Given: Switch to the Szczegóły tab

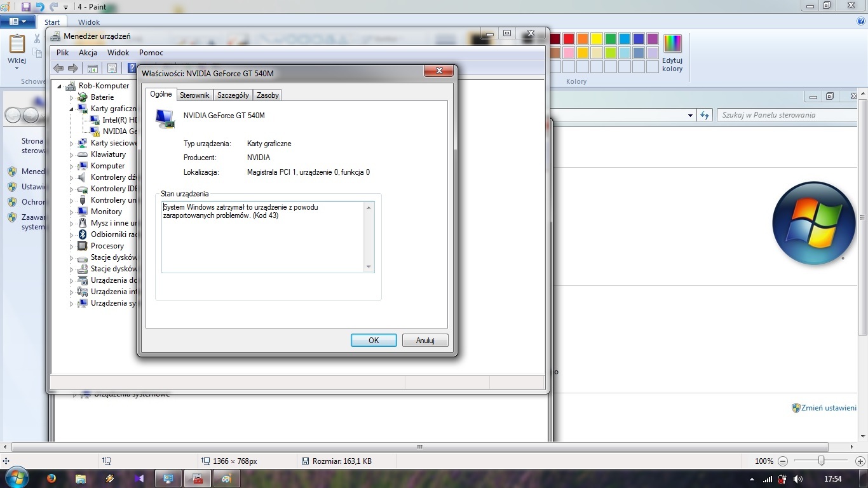Looking at the screenshot, I should click(233, 95).
